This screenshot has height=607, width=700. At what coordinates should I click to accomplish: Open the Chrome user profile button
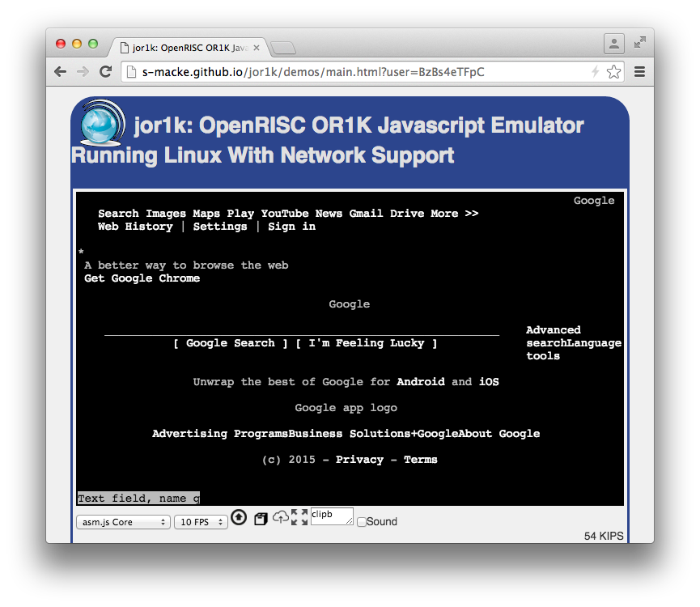pos(614,44)
